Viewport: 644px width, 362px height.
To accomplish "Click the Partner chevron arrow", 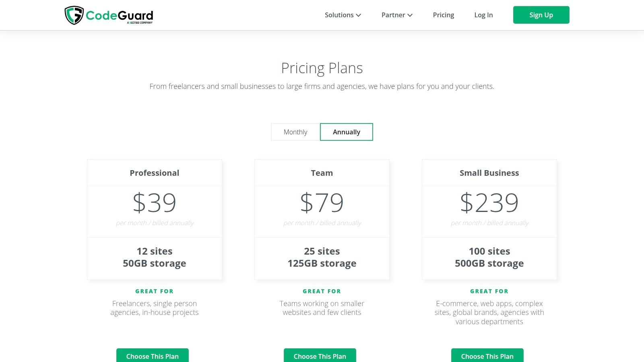I will [x=410, y=15].
